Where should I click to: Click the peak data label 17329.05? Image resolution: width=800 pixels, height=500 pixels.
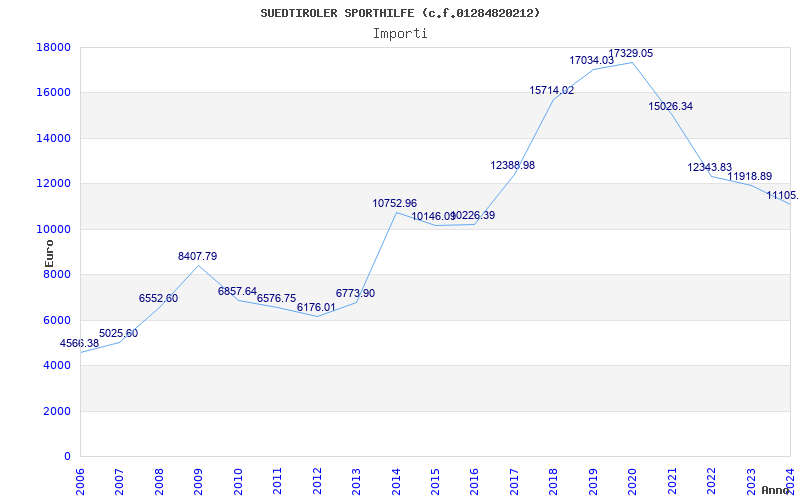coord(631,54)
